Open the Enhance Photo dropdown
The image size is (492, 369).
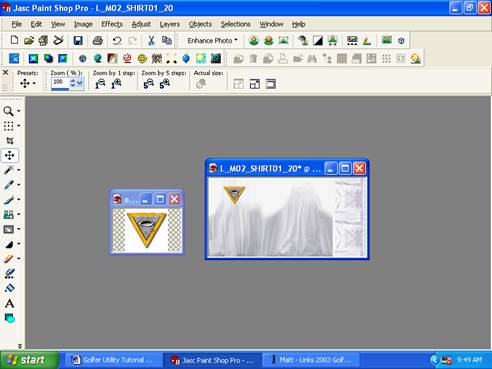point(212,40)
